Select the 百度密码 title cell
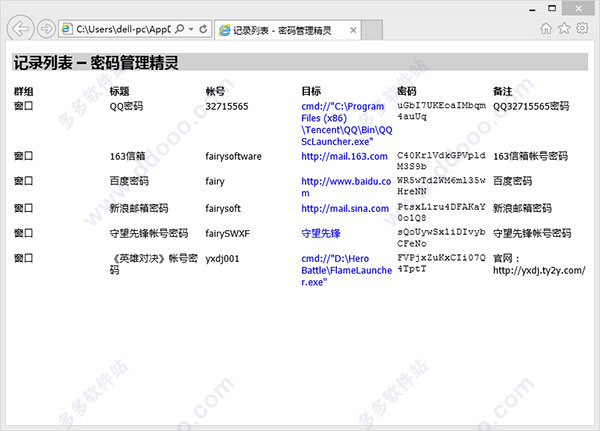600x431 pixels. pos(129,181)
